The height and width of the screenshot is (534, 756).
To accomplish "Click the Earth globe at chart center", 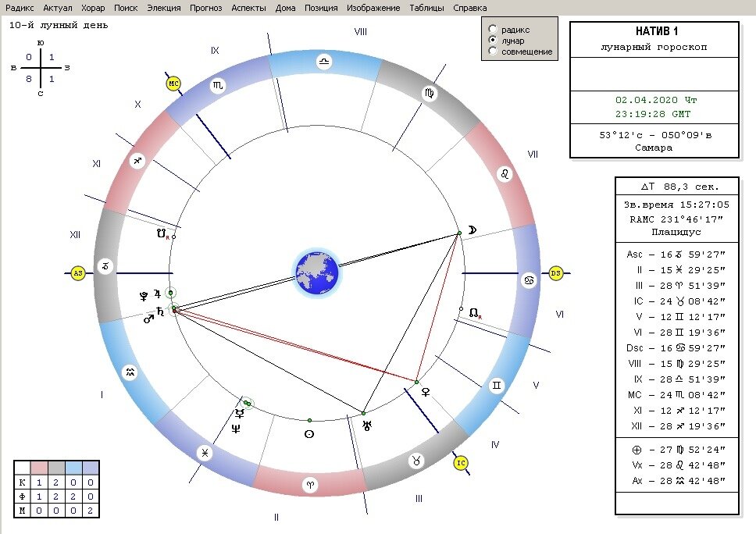I will pyautogui.click(x=317, y=273).
